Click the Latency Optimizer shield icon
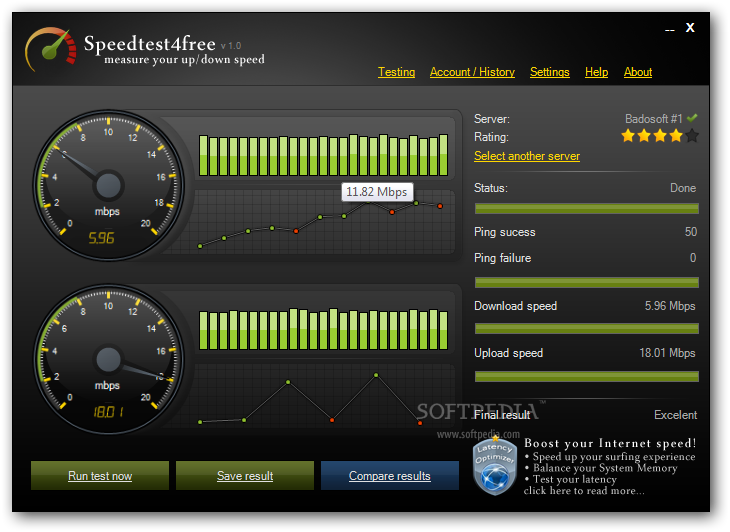 click(x=494, y=465)
